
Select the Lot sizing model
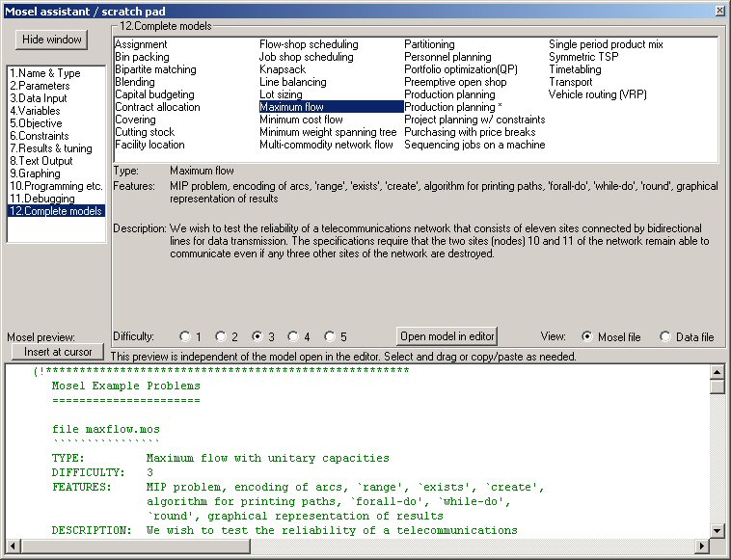[281, 94]
